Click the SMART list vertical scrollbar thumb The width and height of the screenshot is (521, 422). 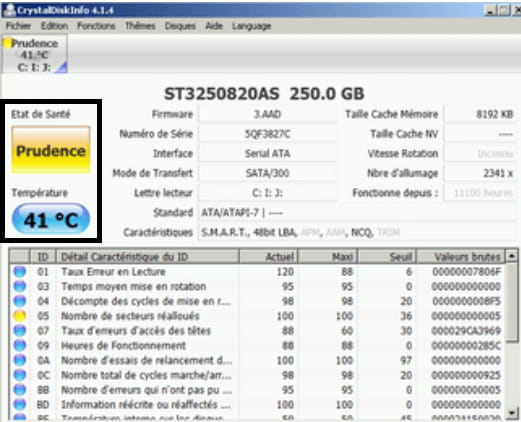tap(512, 303)
